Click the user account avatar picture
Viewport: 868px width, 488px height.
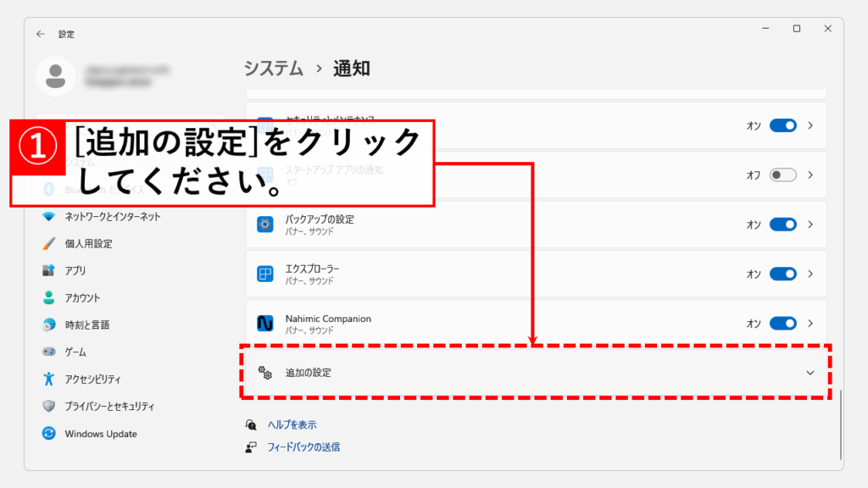(x=56, y=76)
